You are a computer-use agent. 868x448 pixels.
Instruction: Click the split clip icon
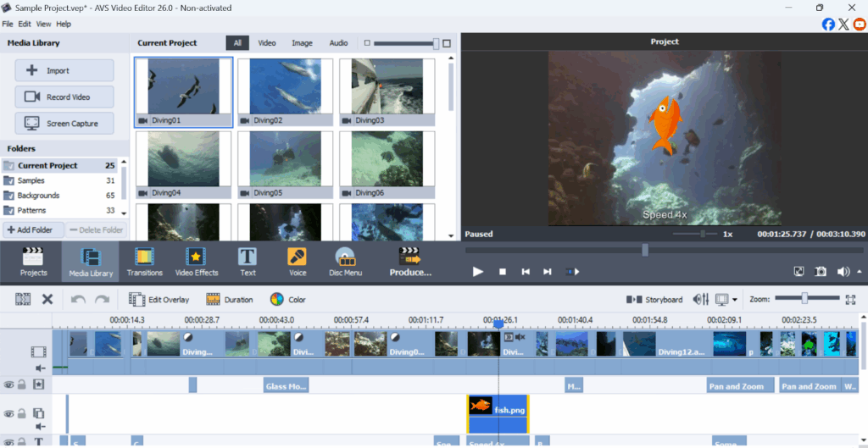coord(23,299)
